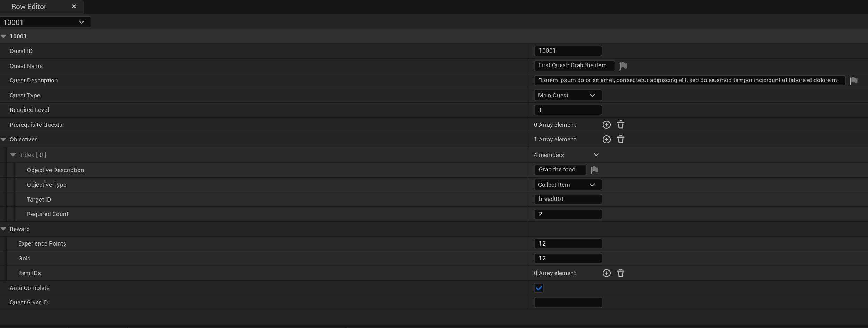Add element to Prerequisite Quests array

(x=606, y=125)
